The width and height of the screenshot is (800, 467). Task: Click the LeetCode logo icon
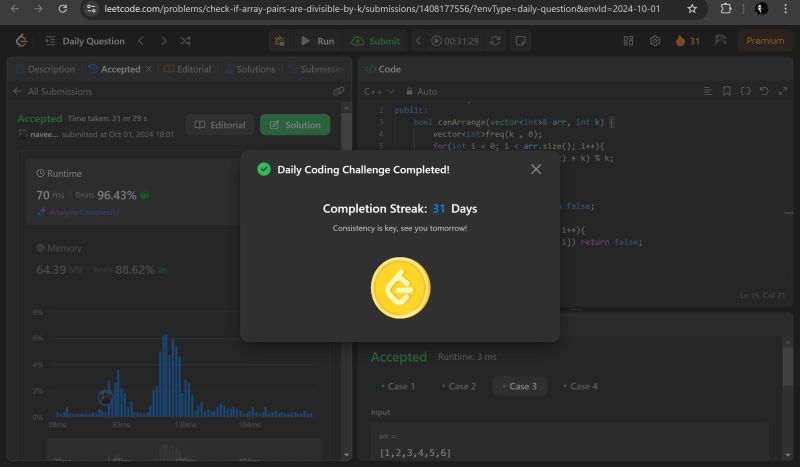tap(21, 41)
